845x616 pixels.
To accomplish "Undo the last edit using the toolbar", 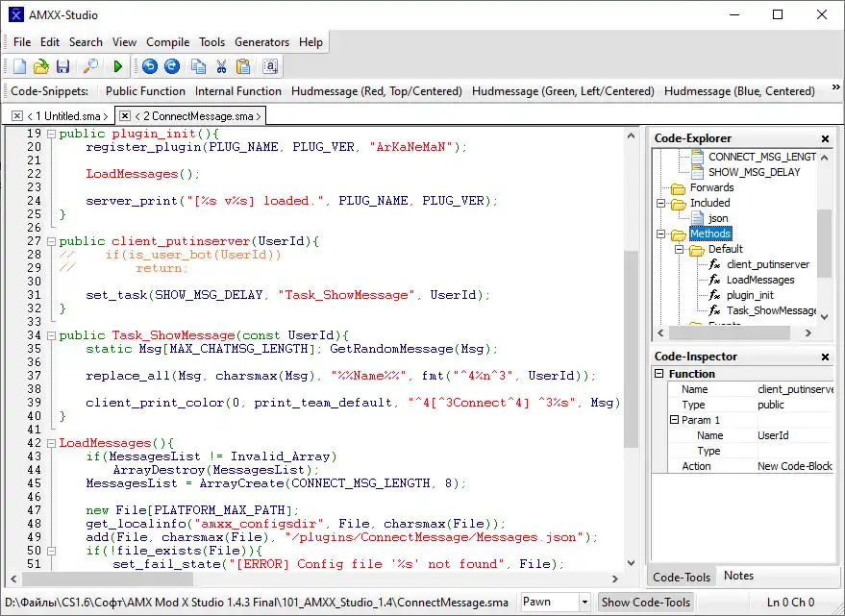I will tap(149, 66).
